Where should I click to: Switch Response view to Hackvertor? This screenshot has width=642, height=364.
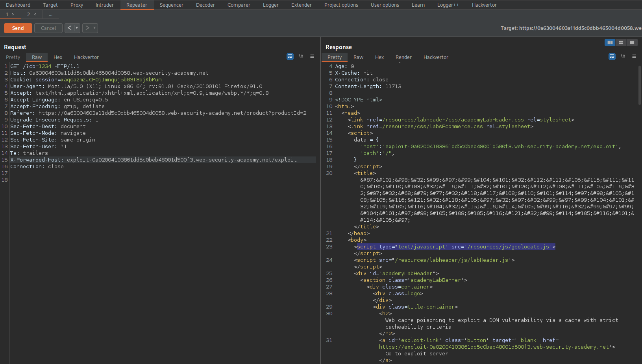click(436, 57)
